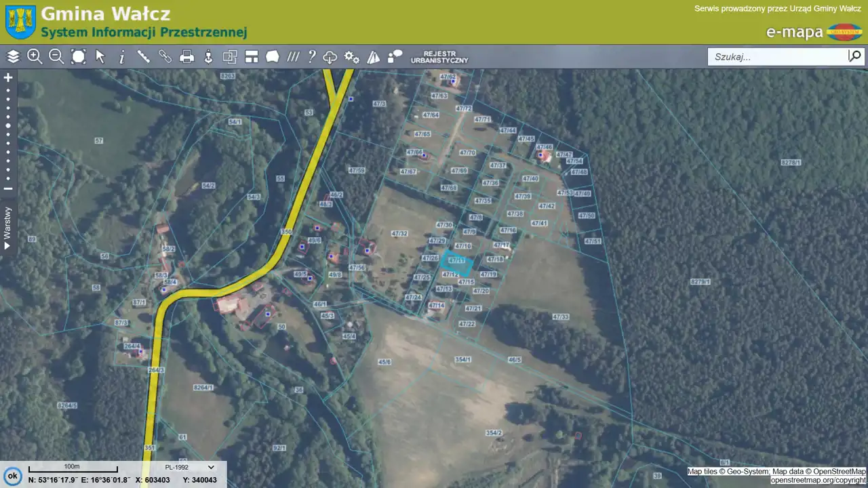Viewport: 868px width, 488px height.
Task: Open the PL-1992 coordinate system dropdown
Action: 190,467
